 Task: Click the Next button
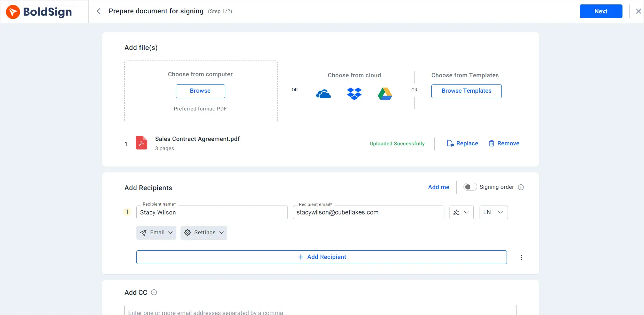pyautogui.click(x=601, y=11)
